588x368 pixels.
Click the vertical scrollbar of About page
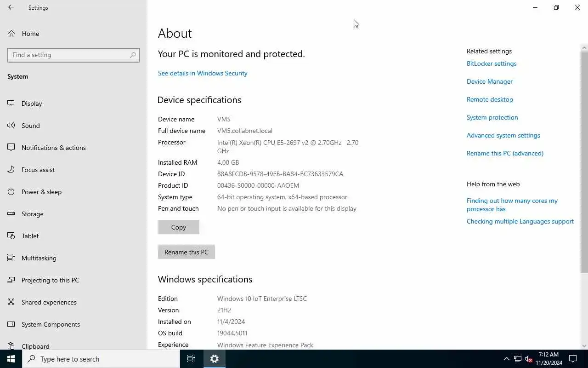tap(584, 161)
